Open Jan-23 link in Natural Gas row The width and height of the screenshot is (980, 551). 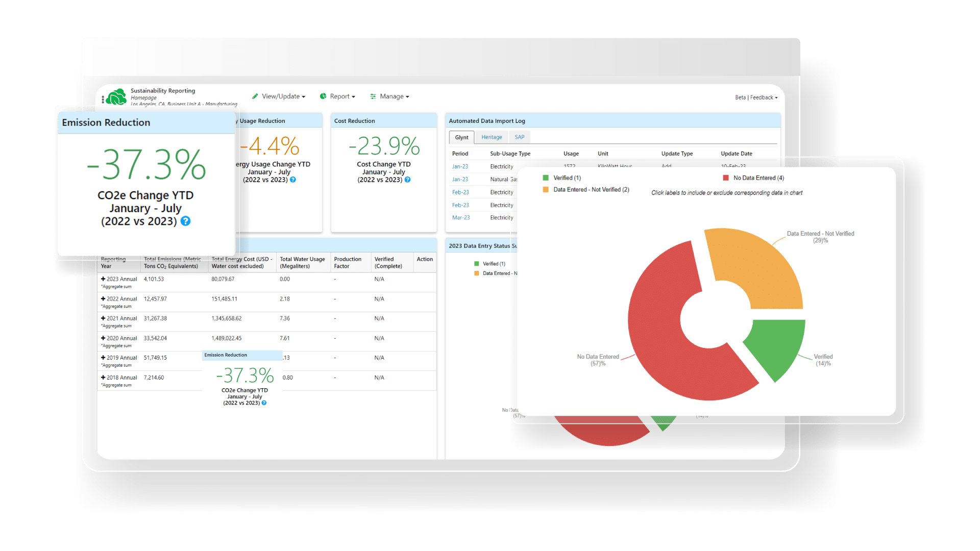(x=460, y=179)
